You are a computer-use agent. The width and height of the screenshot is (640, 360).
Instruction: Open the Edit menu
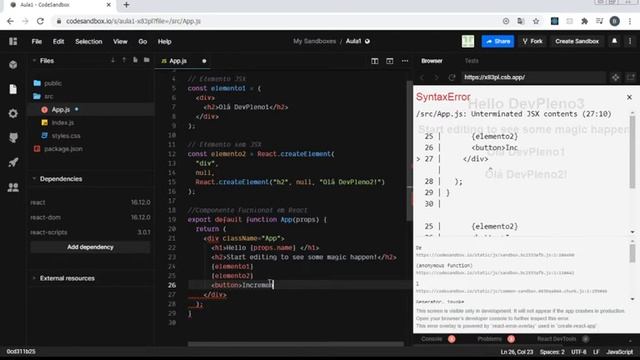click(x=58, y=42)
